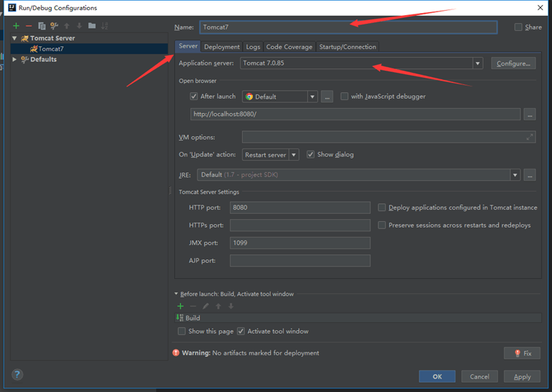The width and height of the screenshot is (552, 392).
Task: Click the HTTPs port input field
Action: (x=300, y=226)
